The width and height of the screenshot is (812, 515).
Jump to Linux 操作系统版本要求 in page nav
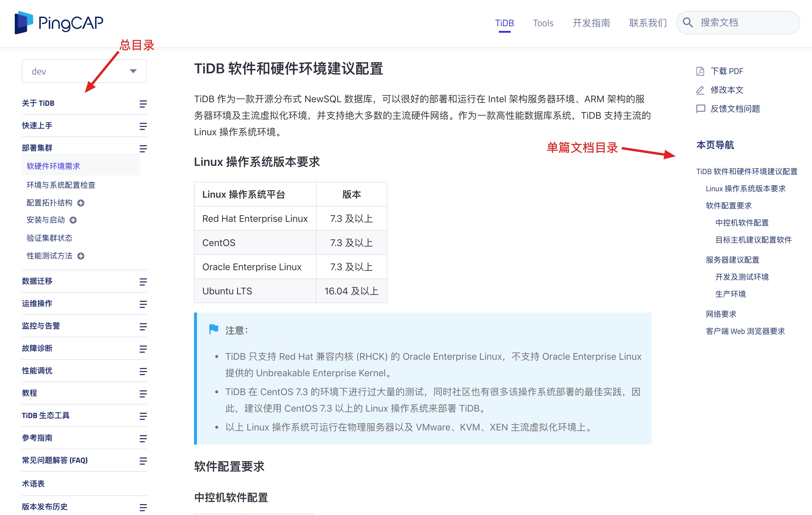tap(746, 189)
